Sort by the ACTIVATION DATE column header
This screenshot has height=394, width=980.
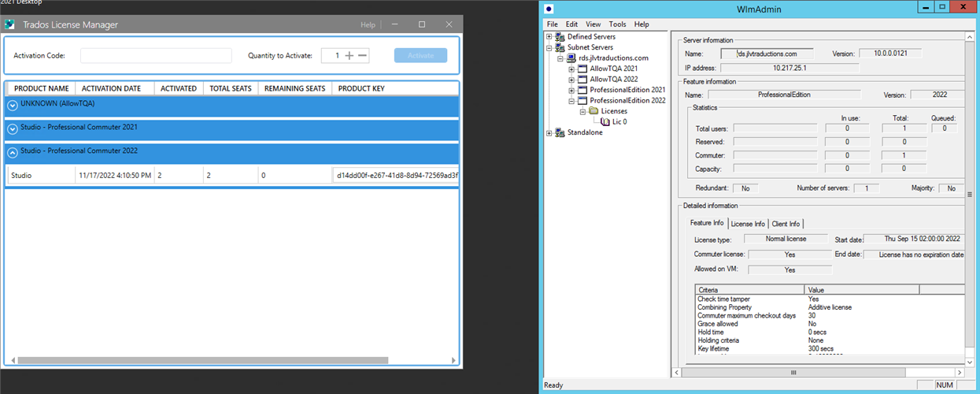115,88
